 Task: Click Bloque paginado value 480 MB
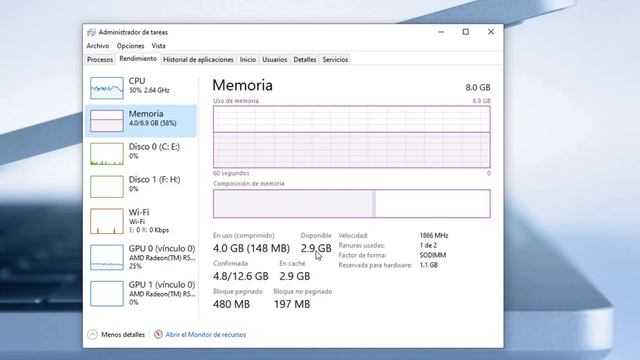231,304
